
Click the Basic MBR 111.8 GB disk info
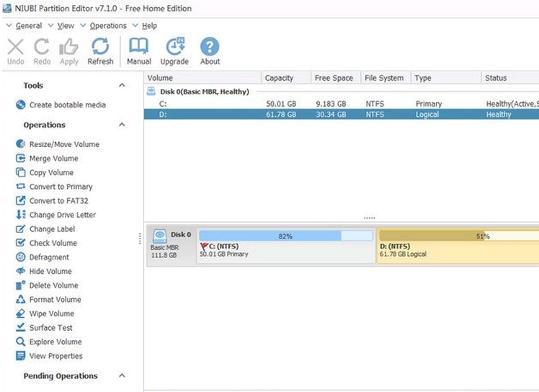[164, 251]
